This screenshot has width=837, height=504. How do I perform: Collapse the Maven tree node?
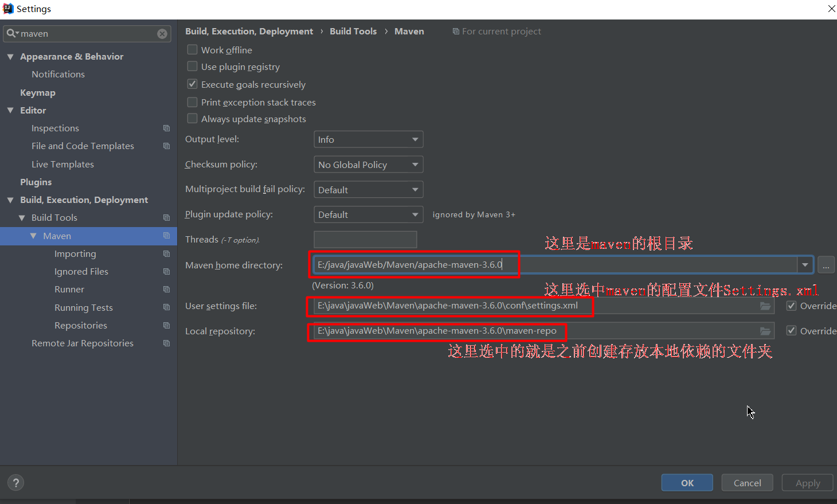33,236
